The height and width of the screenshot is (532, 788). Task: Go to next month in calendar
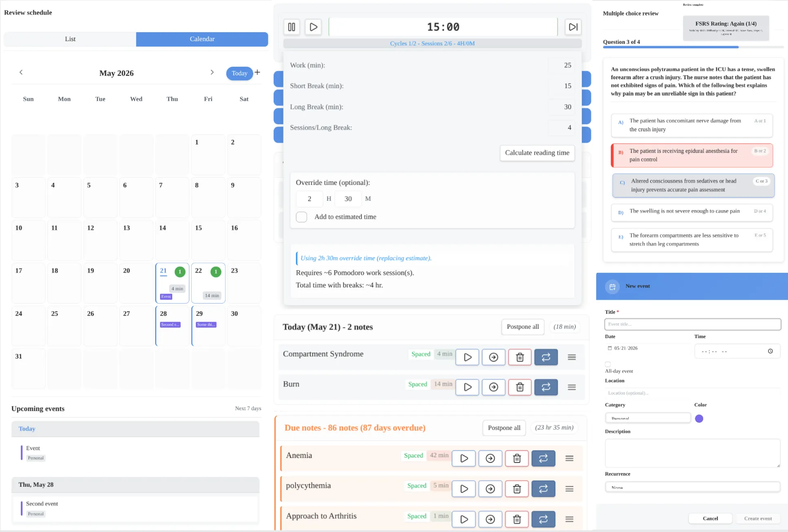tap(212, 72)
